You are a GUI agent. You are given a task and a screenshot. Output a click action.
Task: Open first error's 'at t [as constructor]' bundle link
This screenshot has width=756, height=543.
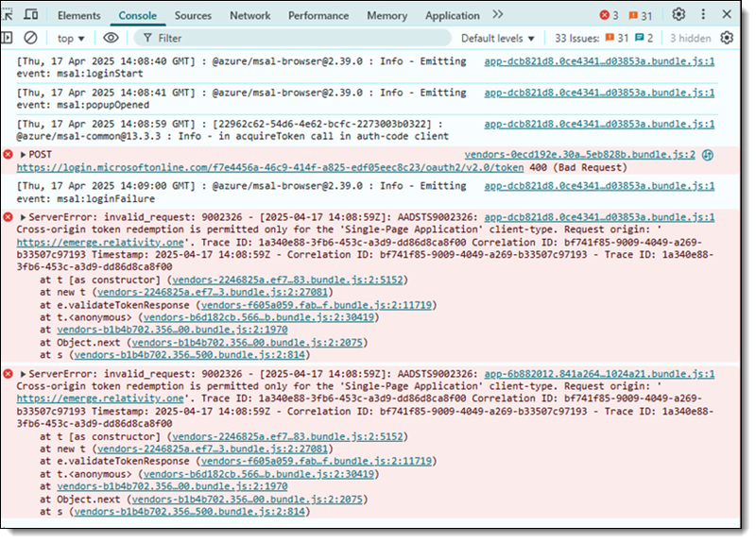click(288, 280)
